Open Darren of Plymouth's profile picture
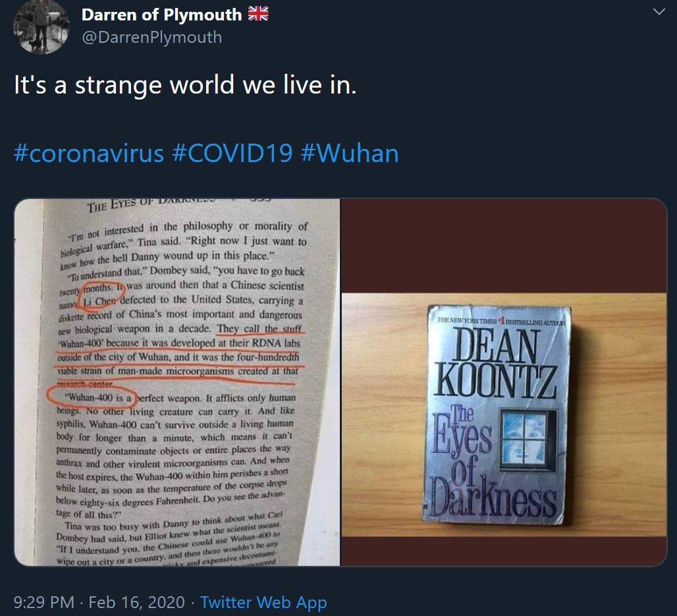 (41, 26)
